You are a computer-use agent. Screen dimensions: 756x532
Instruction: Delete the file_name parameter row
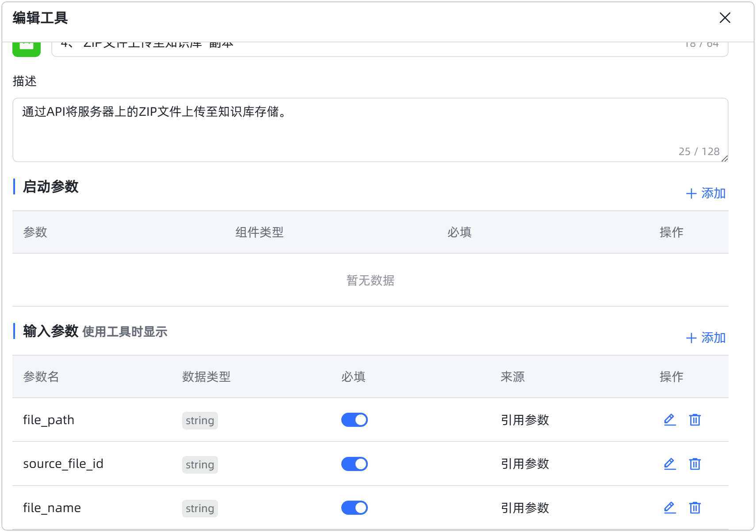click(695, 508)
